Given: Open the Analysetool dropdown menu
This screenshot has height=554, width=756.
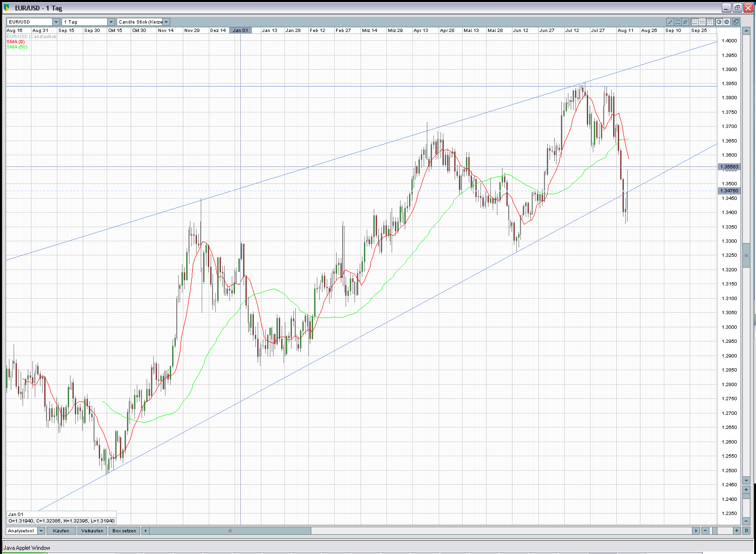Looking at the screenshot, I should tap(41, 531).
